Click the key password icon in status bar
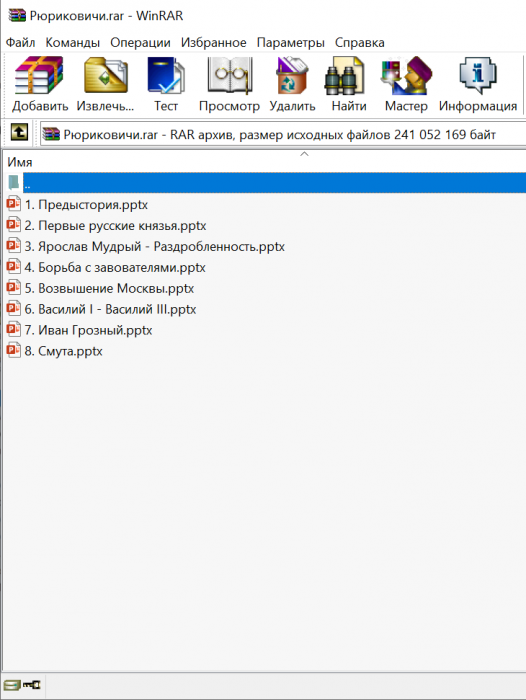Viewport: 526px width, 700px height. click(31, 684)
